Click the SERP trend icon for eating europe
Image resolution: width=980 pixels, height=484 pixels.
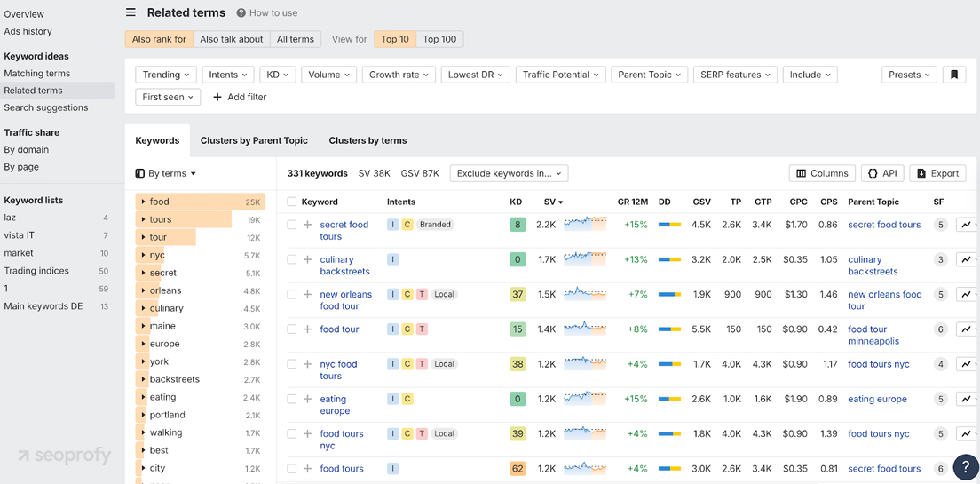[967, 400]
